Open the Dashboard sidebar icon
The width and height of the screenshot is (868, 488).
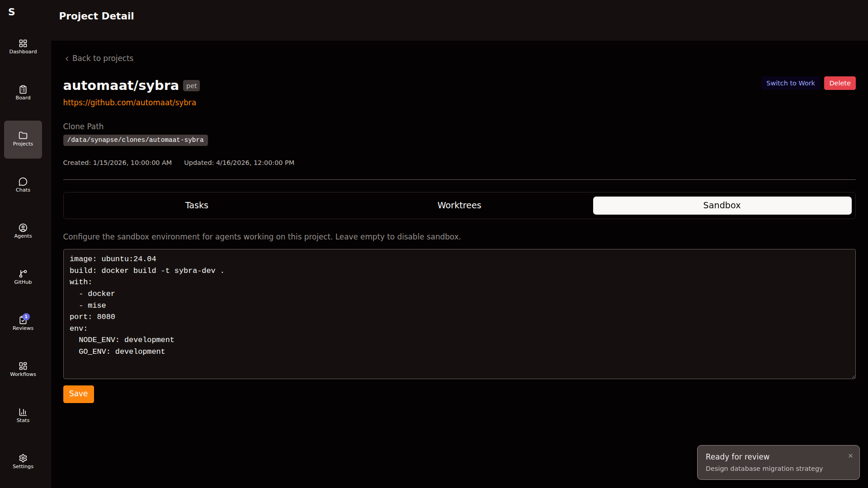click(23, 47)
